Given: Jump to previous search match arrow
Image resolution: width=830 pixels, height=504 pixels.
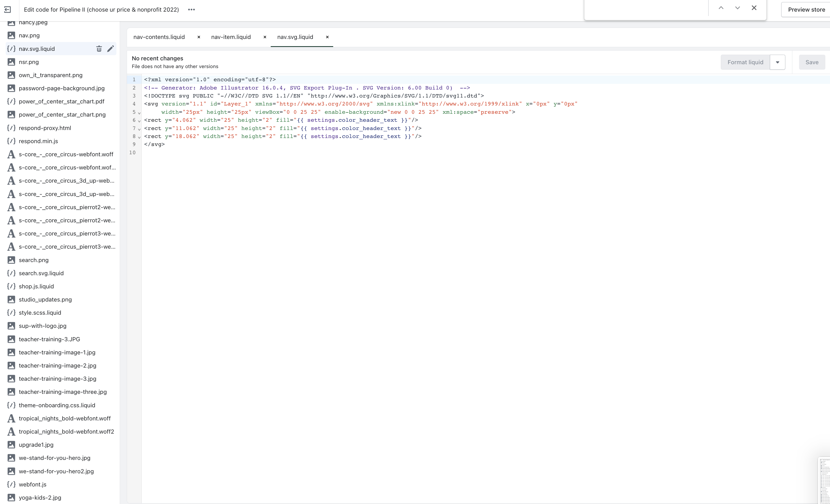Looking at the screenshot, I should (721, 8).
